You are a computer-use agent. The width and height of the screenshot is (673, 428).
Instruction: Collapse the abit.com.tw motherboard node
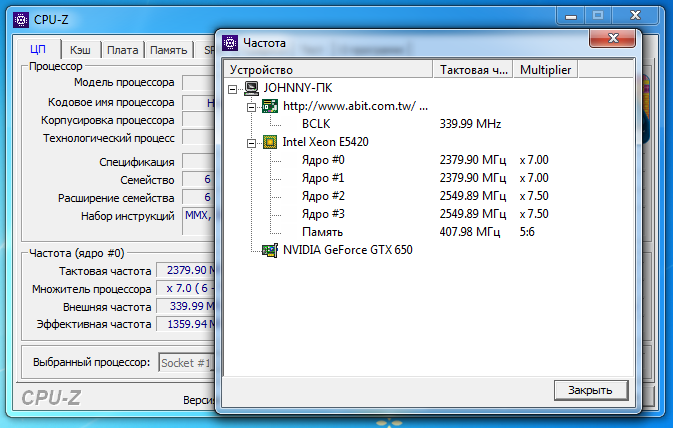coord(252,107)
